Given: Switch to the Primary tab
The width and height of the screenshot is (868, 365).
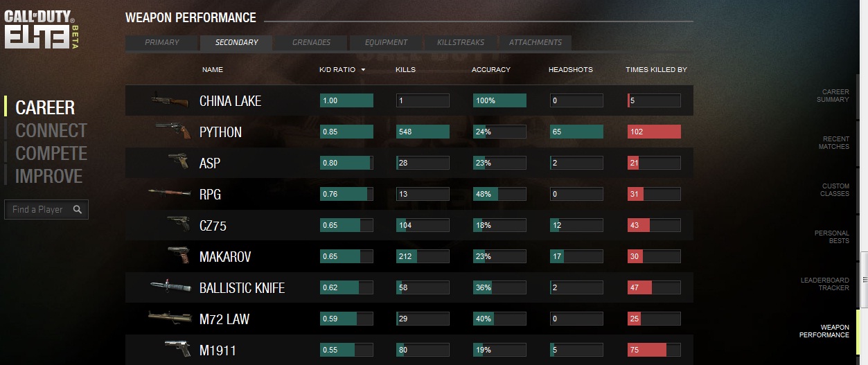Looking at the screenshot, I should [x=162, y=43].
